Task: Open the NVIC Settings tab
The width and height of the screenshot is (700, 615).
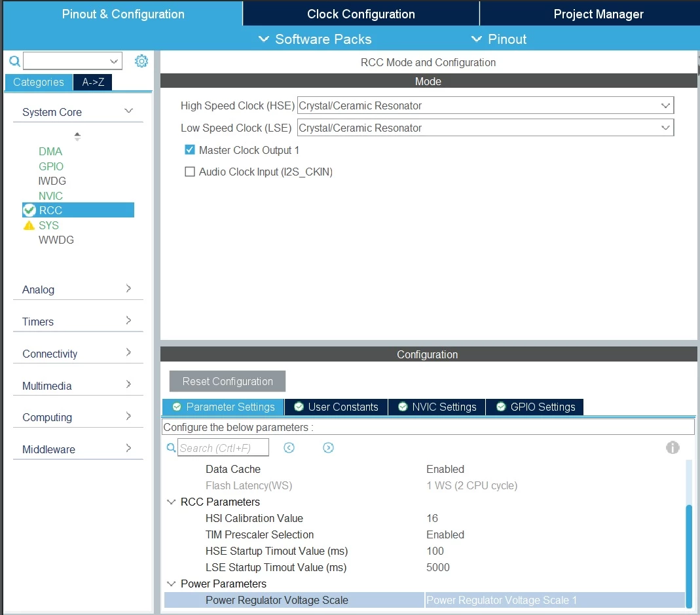Action: tap(437, 407)
